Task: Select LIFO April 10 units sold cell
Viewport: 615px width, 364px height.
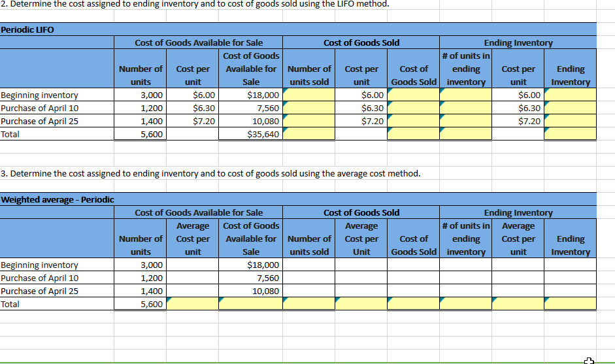Action: coord(308,108)
